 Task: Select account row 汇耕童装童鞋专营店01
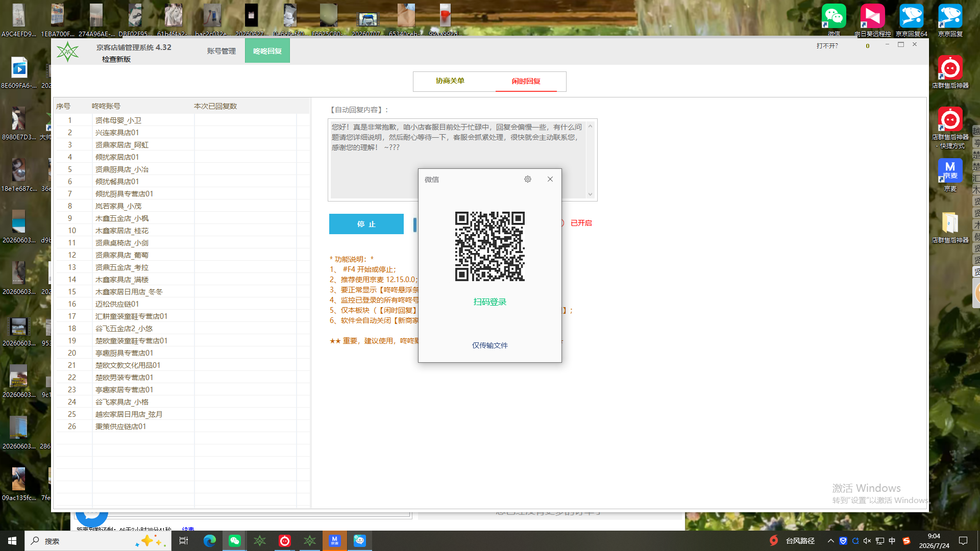[182, 316]
